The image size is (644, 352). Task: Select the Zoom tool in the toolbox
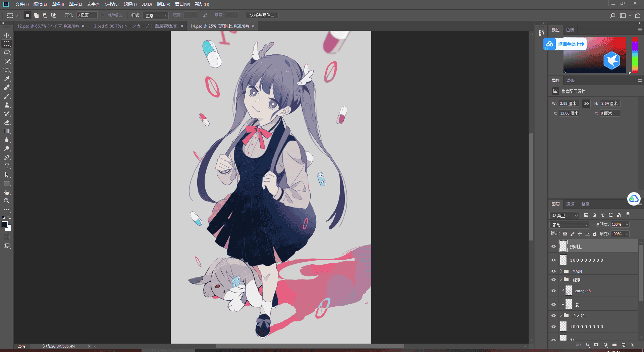tap(7, 201)
